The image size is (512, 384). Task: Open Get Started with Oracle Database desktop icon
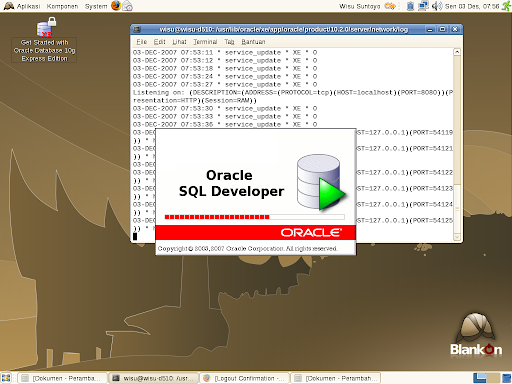[x=45, y=40]
